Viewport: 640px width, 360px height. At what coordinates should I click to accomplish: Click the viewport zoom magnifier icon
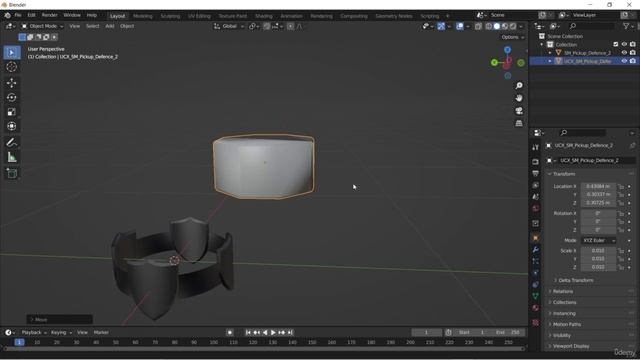[x=519, y=86]
